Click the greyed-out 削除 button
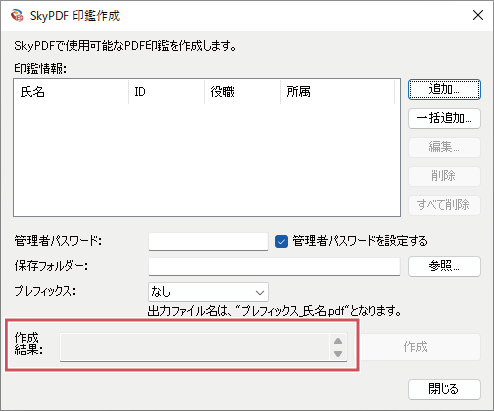This screenshot has width=494, height=411. coord(444,176)
